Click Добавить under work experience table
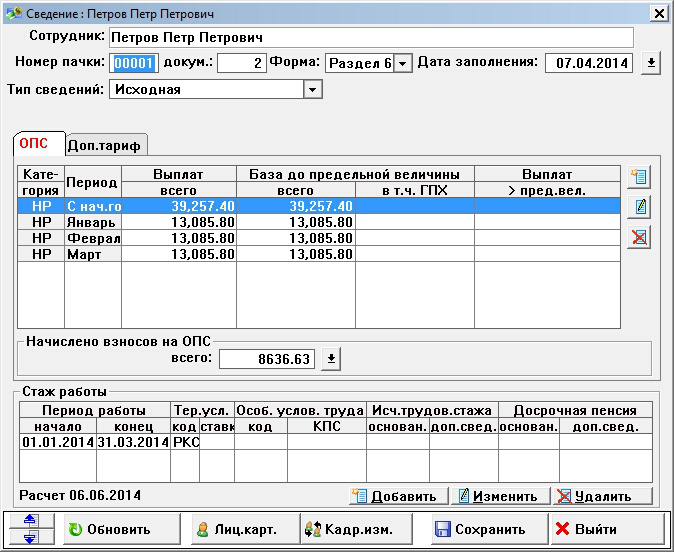 tap(395, 496)
